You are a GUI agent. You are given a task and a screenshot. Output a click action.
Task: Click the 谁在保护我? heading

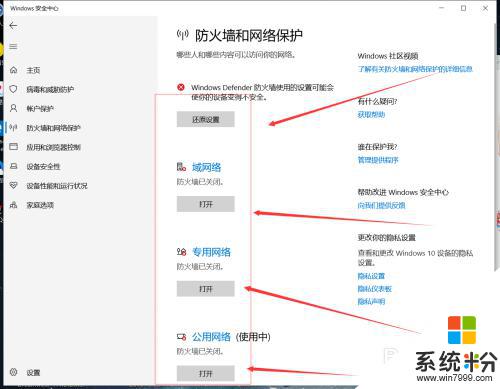tap(377, 147)
